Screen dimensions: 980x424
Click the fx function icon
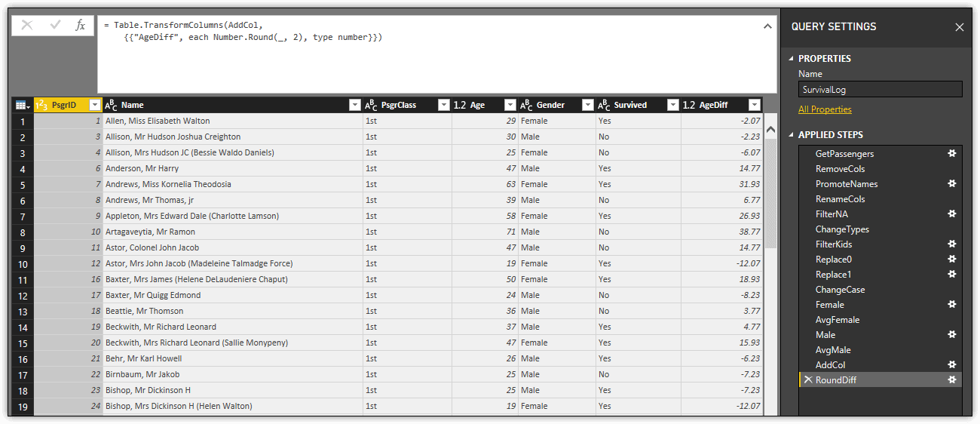[81, 26]
